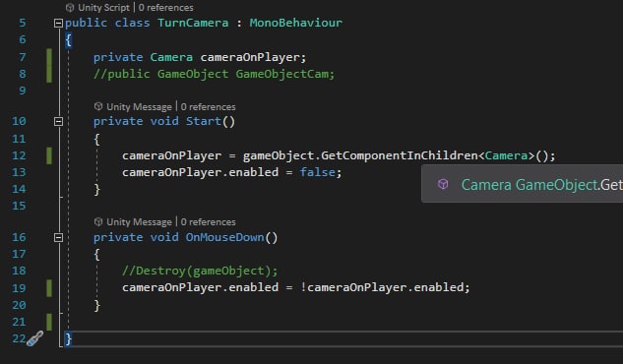Click the opening brace on line 6
The height and width of the screenshot is (364, 623).
point(68,40)
